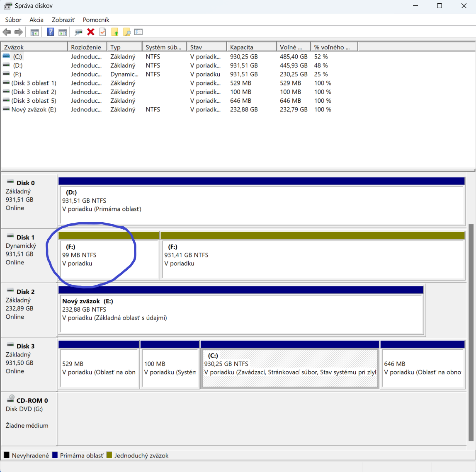The image size is (476, 472).
Task: Select the D: 931,51 GB NTFS partition block
Action: click(x=262, y=202)
